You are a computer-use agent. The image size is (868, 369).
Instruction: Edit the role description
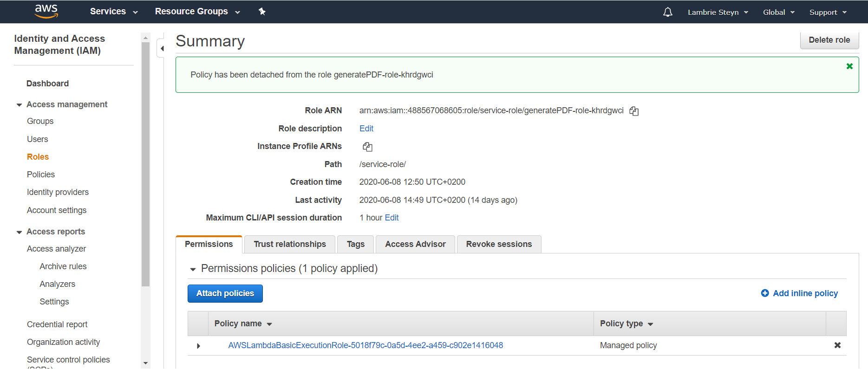[366, 129]
